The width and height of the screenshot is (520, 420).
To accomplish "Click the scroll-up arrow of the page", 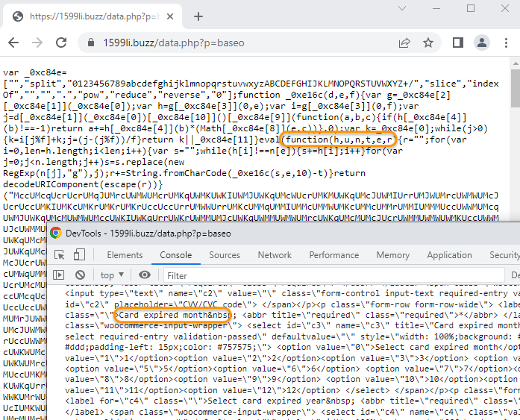I will 516,63.
